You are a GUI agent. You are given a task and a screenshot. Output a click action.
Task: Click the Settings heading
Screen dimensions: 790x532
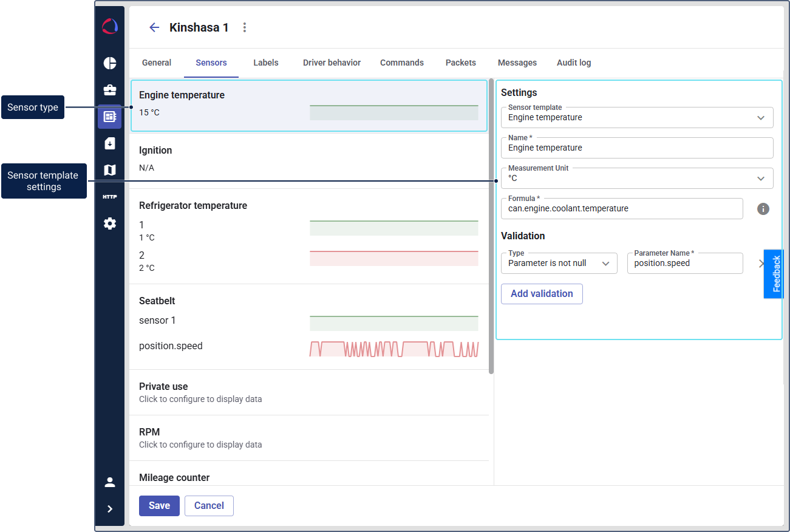click(x=519, y=92)
